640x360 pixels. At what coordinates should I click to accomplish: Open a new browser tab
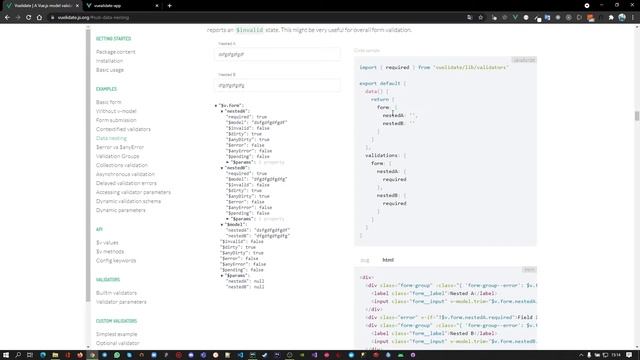click(x=169, y=6)
